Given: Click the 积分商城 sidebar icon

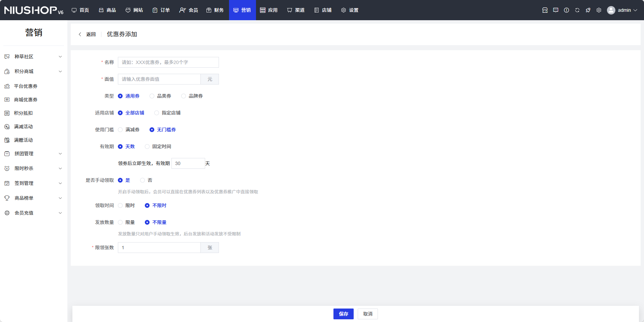Looking at the screenshot, I should pyautogui.click(x=7, y=71).
